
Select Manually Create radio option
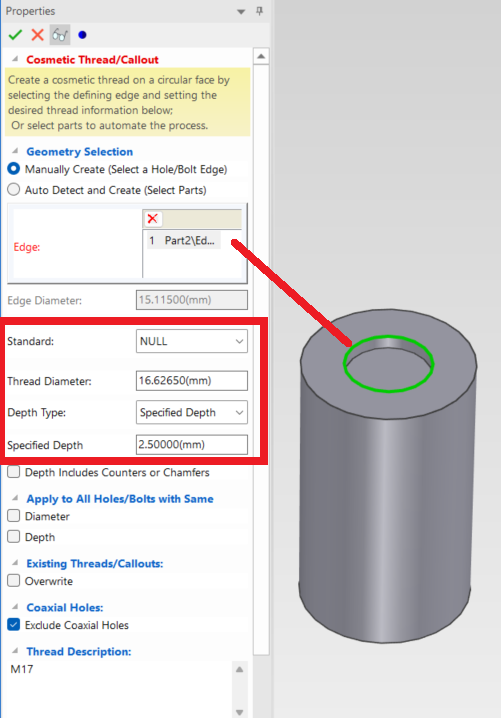(x=14, y=169)
